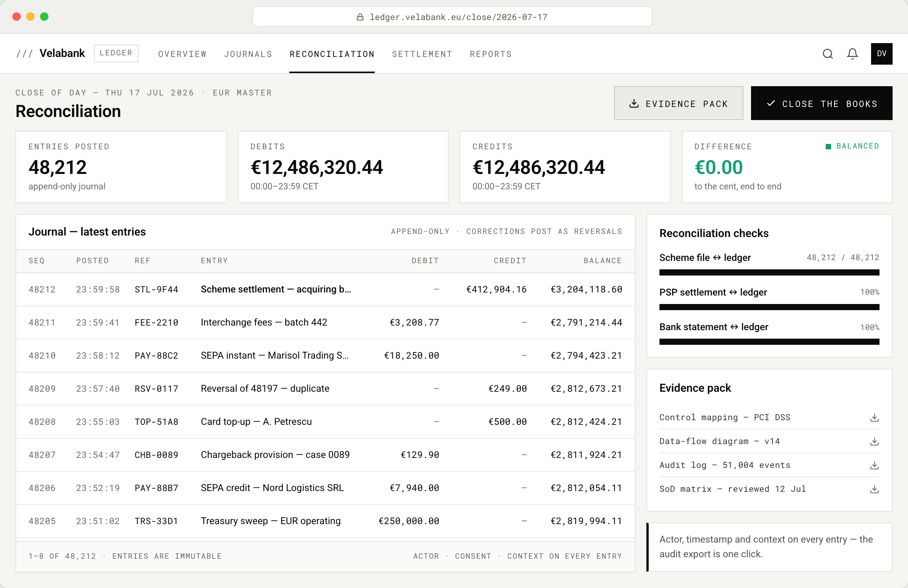Switch to the Journals tab

248,54
